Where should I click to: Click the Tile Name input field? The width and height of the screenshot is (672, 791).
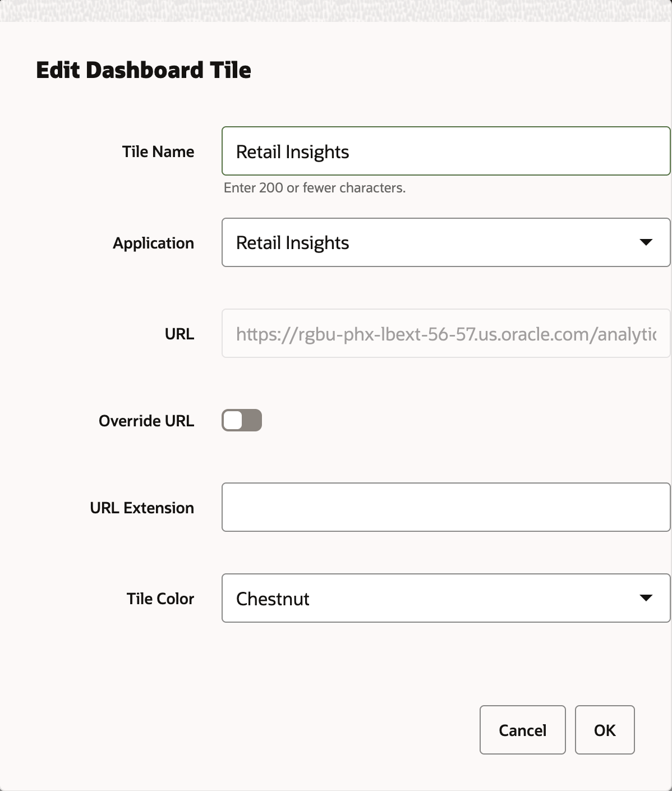446,151
